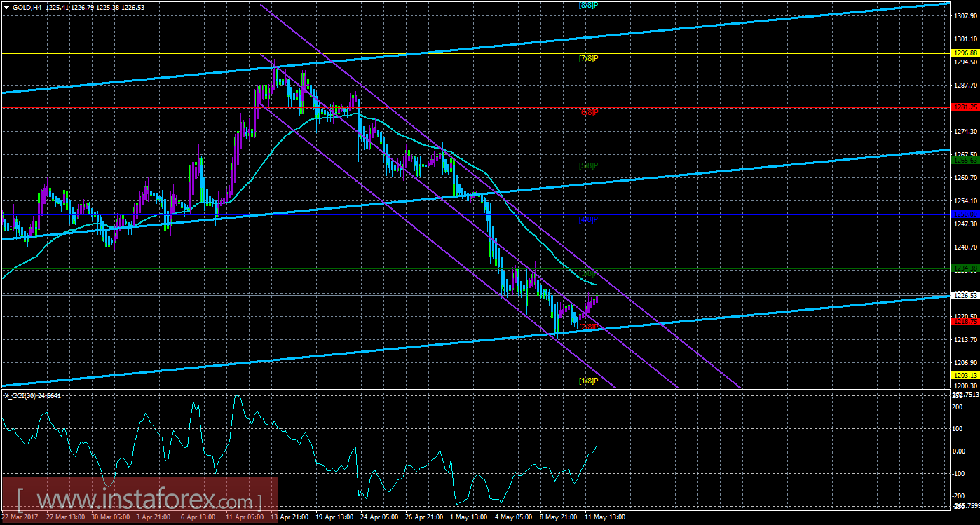Click the 8 May 21:00 time label
The image size is (980, 525).
(x=559, y=517)
